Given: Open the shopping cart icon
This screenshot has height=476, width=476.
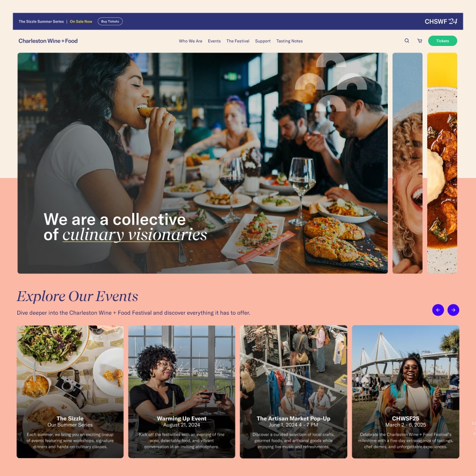Looking at the screenshot, I should coord(420,41).
